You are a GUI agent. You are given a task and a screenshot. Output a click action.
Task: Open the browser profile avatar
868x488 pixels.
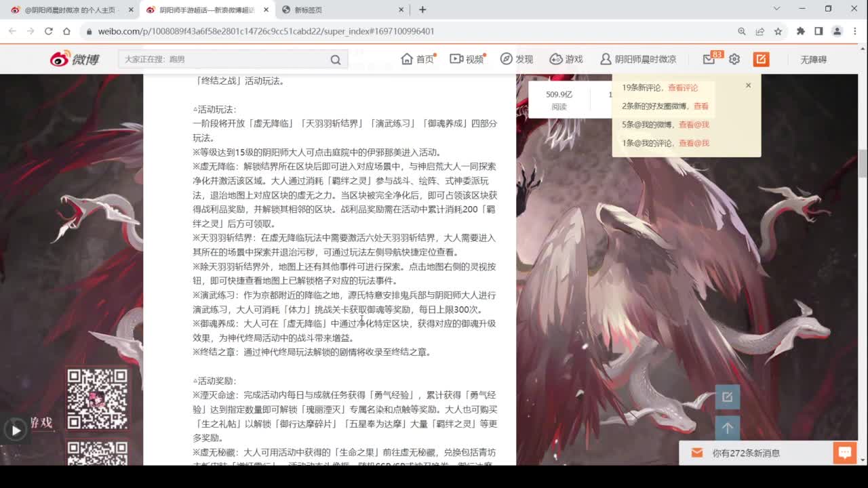tap(837, 31)
